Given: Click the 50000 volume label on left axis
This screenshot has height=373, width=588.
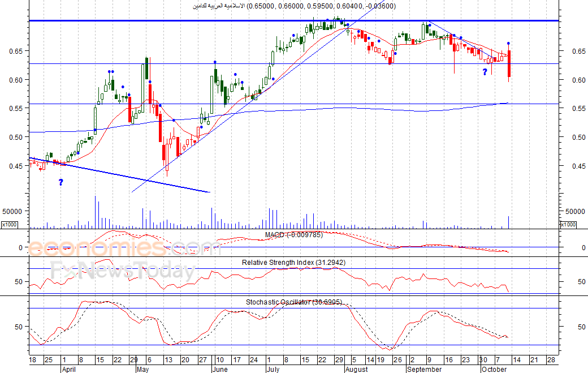Looking at the screenshot, I should coord(12,211).
